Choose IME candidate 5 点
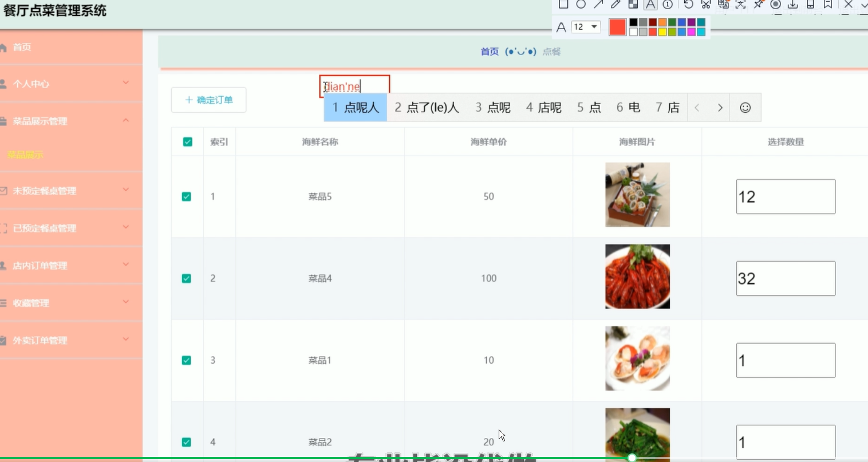 tap(589, 108)
